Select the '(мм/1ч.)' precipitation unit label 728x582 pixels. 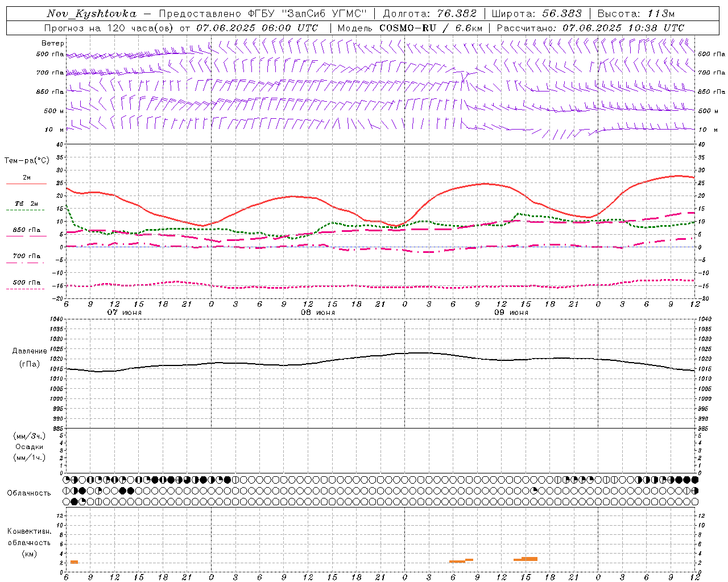tap(30, 458)
